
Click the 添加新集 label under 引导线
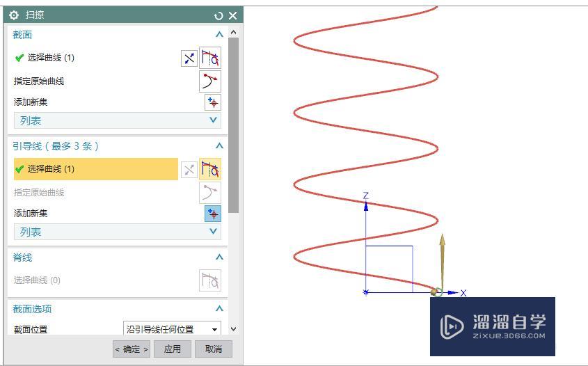pos(31,214)
